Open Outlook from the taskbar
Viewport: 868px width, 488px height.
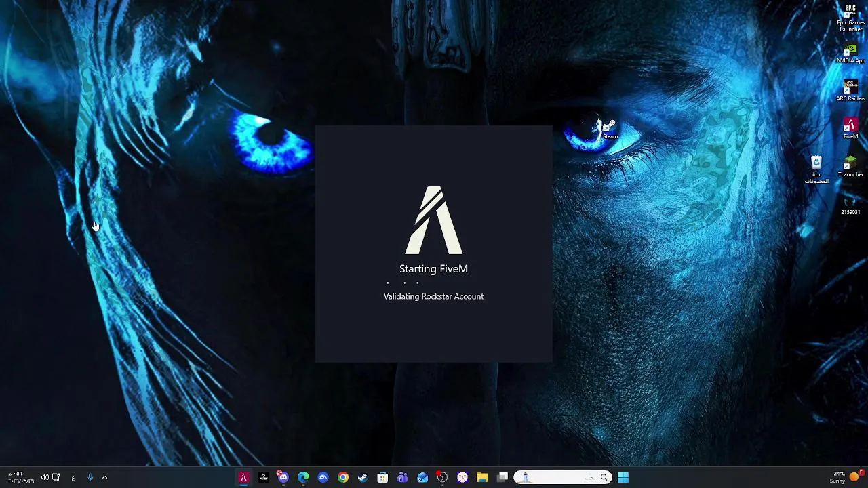coord(422,477)
